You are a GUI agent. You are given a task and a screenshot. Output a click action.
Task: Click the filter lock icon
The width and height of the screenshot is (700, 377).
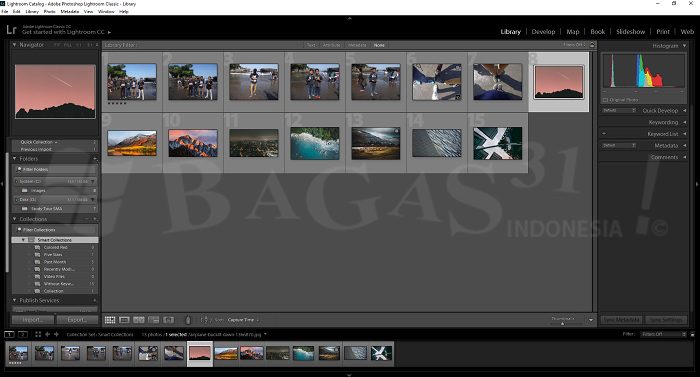pyautogui.click(x=592, y=45)
